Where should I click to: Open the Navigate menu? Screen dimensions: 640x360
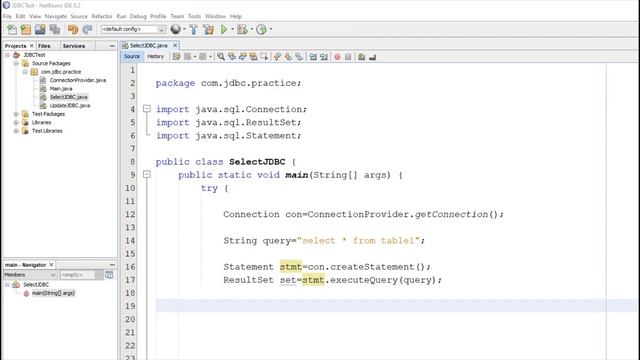[56, 16]
